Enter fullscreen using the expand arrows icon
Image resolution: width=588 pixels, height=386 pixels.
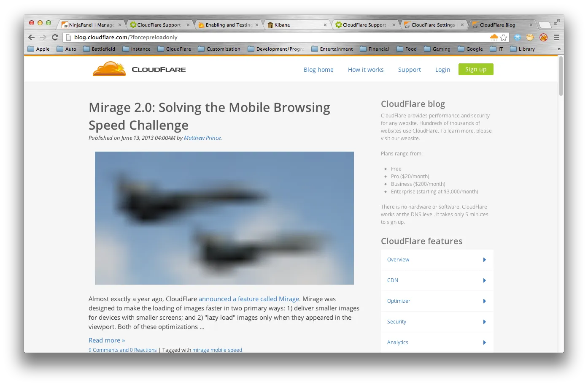point(557,22)
